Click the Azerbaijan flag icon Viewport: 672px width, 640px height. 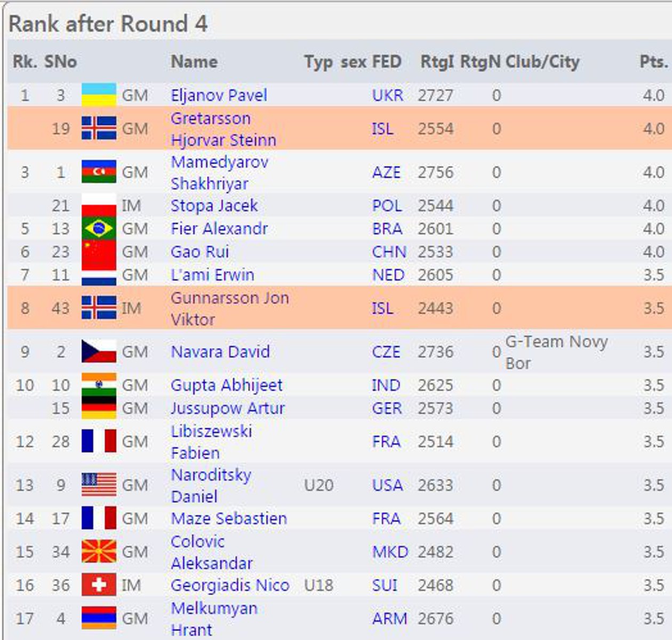[99, 172]
